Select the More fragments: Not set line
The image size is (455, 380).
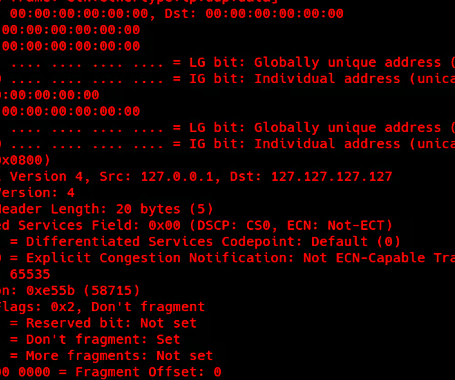(x=111, y=356)
